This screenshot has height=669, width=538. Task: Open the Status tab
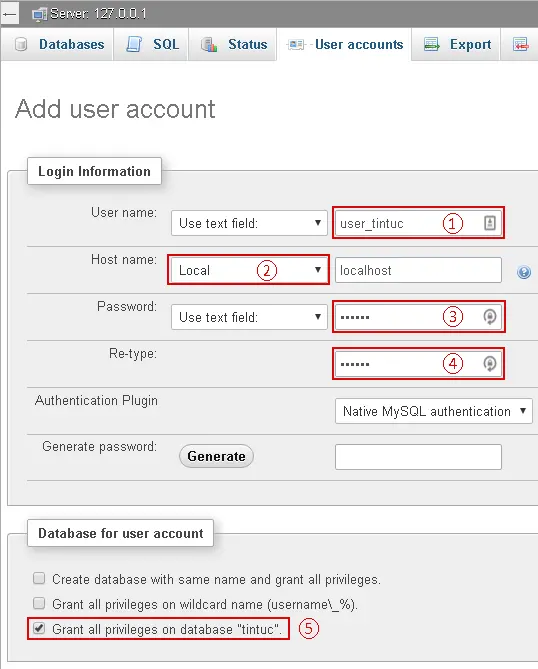pyautogui.click(x=233, y=44)
